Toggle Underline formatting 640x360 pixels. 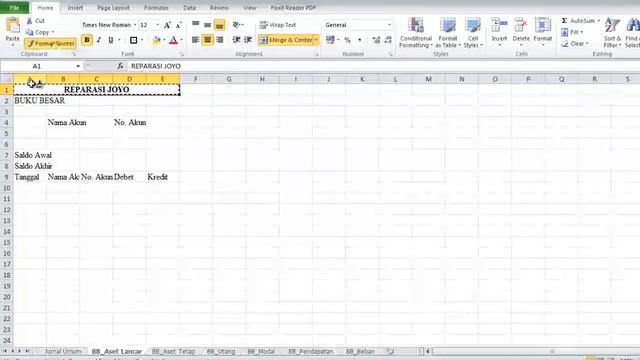pyautogui.click(x=111, y=40)
